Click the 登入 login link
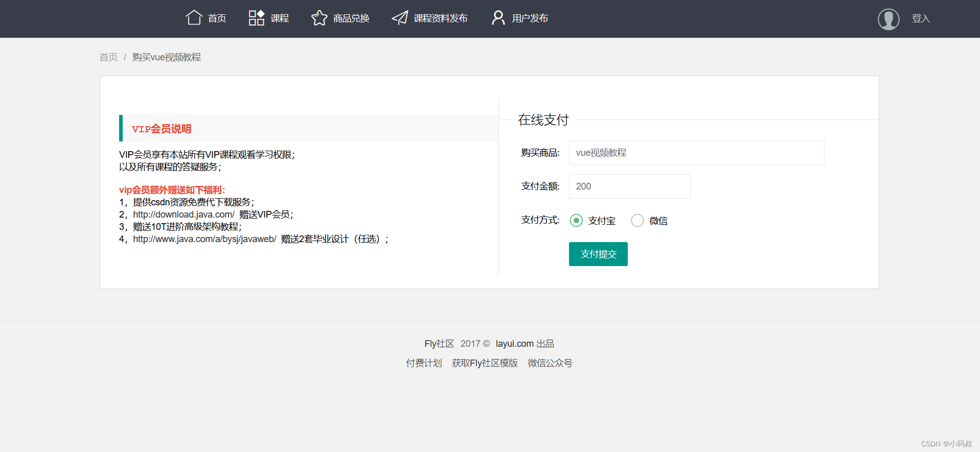This screenshot has height=452, width=980. click(921, 18)
